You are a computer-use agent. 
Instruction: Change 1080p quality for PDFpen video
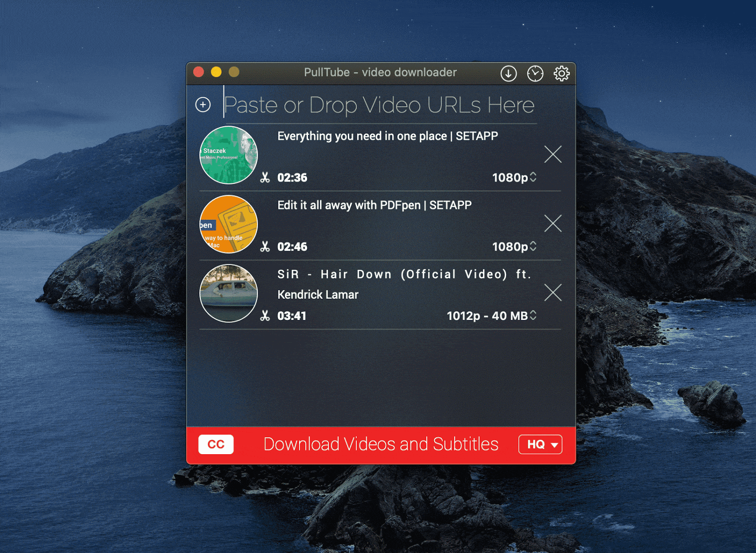tap(514, 246)
